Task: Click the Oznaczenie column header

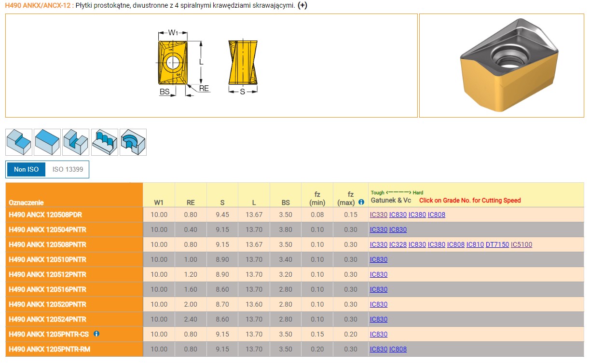Action: click(x=26, y=202)
